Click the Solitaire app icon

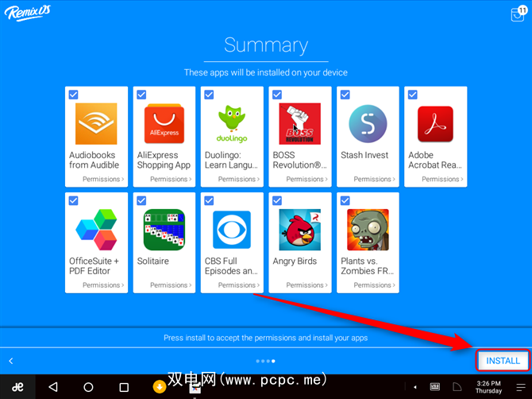coord(164,230)
